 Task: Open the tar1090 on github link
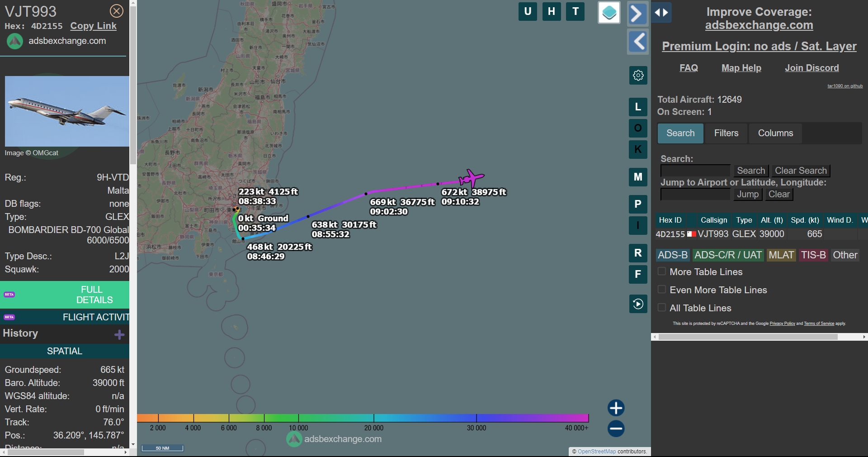pos(845,86)
